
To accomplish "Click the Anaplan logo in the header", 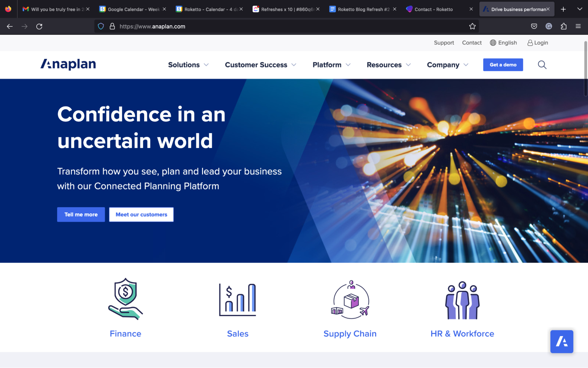I will tap(68, 64).
